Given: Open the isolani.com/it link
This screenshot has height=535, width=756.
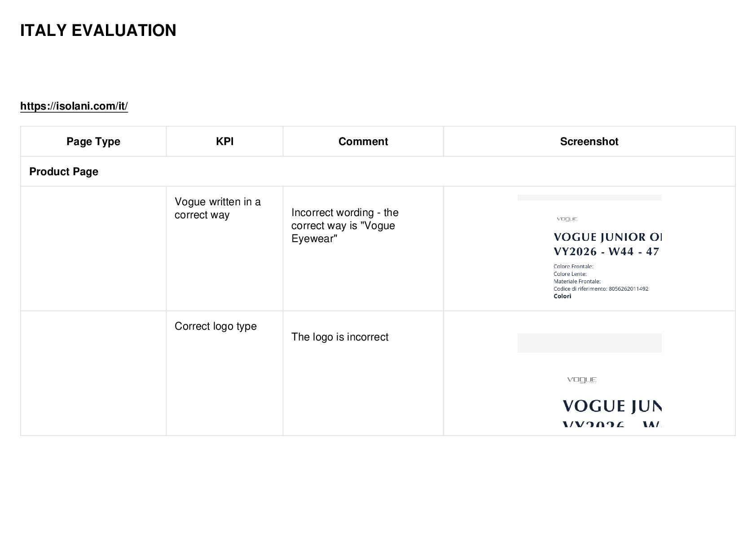Looking at the screenshot, I should click(x=74, y=106).
